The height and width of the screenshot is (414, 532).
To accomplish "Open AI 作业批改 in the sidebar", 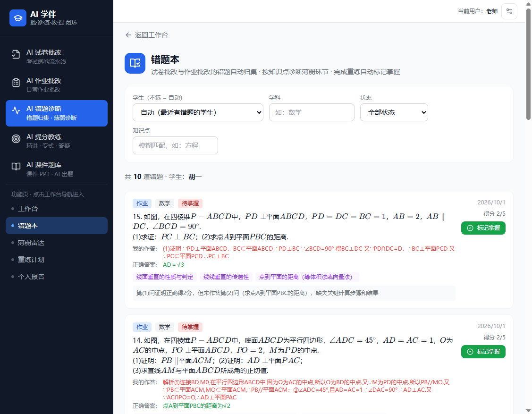I will click(x=57, y=85).
